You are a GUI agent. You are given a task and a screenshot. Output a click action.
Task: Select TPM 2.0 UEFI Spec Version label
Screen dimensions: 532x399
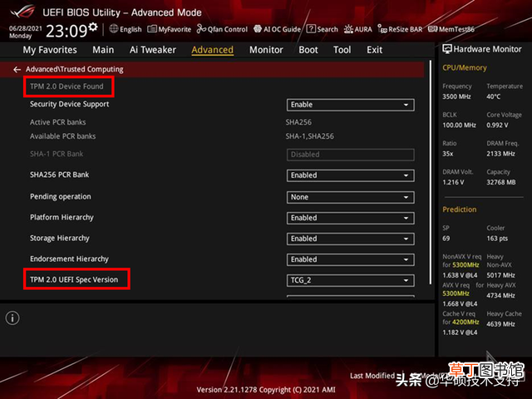click(x=74, y=279)
